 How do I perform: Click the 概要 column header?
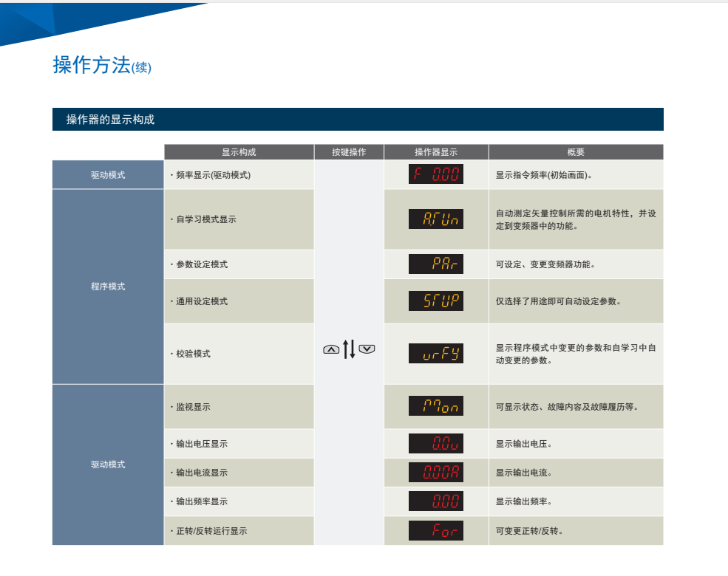pos(576,152)
